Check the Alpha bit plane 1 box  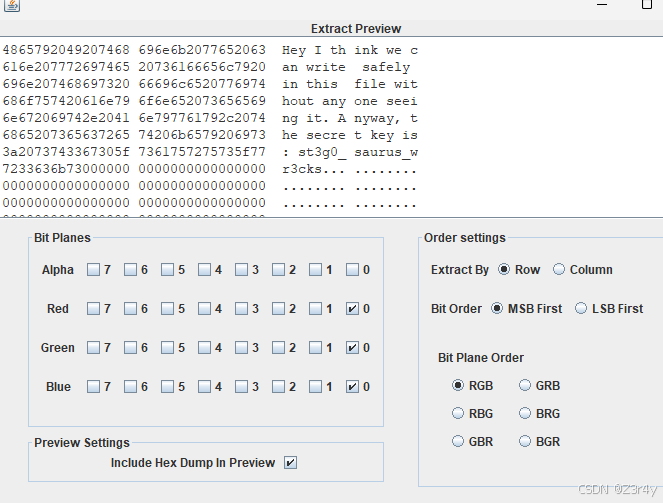[315, 270]
